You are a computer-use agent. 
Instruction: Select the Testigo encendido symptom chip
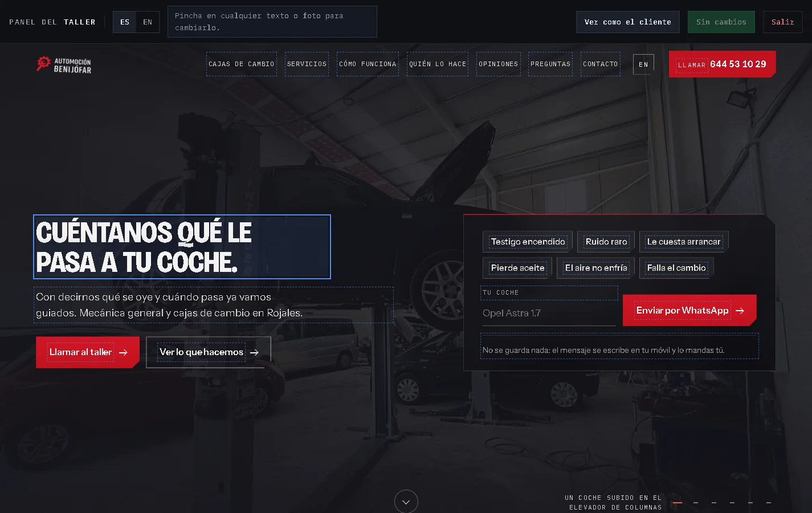(x=528, y=242)
